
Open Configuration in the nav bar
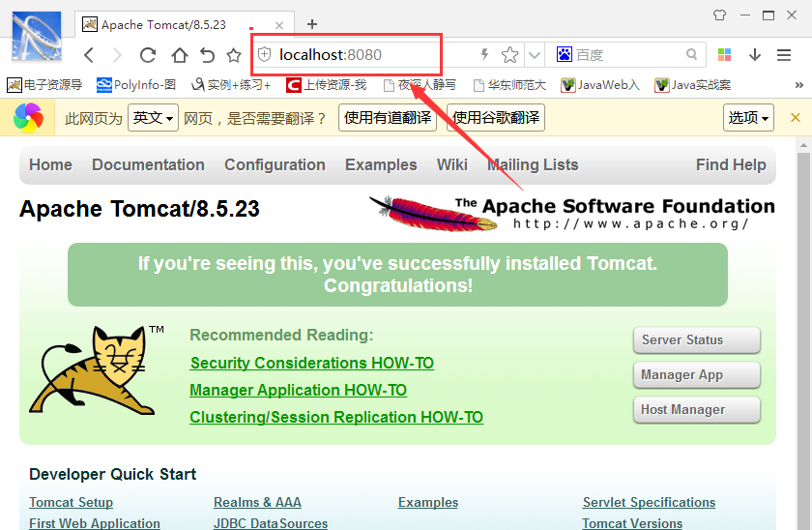click(275, 164)
